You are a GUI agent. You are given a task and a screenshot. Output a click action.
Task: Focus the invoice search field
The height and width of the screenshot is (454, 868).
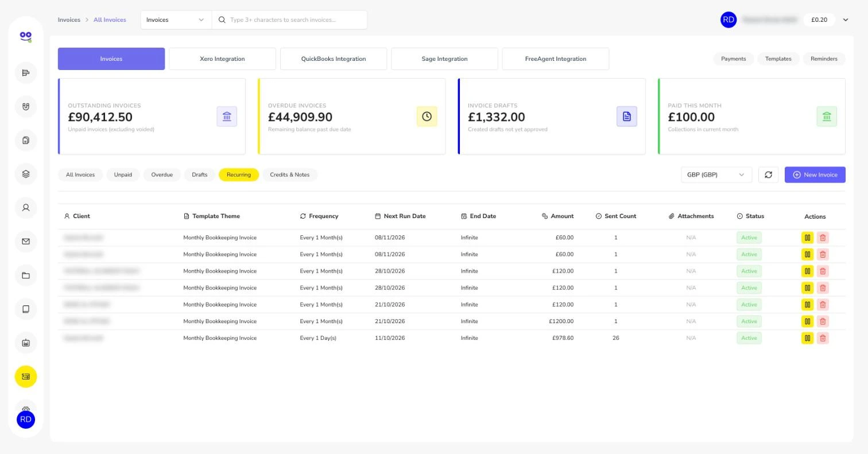click(x=290, y=20)
